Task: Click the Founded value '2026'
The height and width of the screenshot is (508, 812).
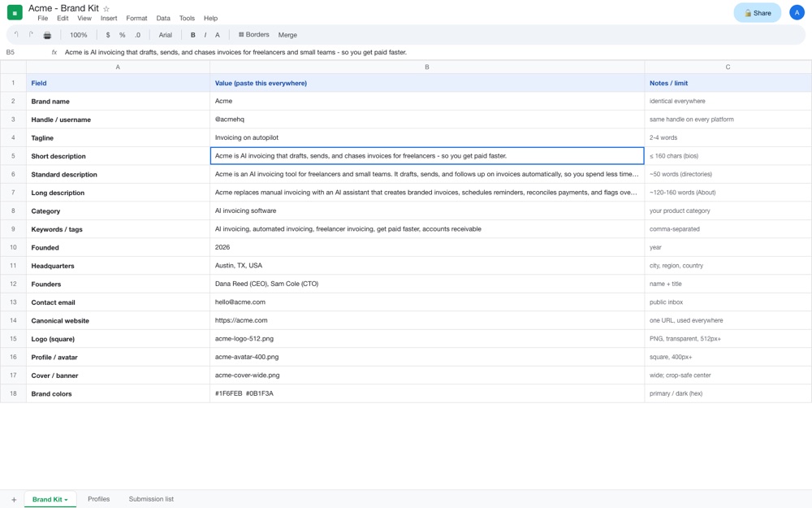Action: coord(427,247)
